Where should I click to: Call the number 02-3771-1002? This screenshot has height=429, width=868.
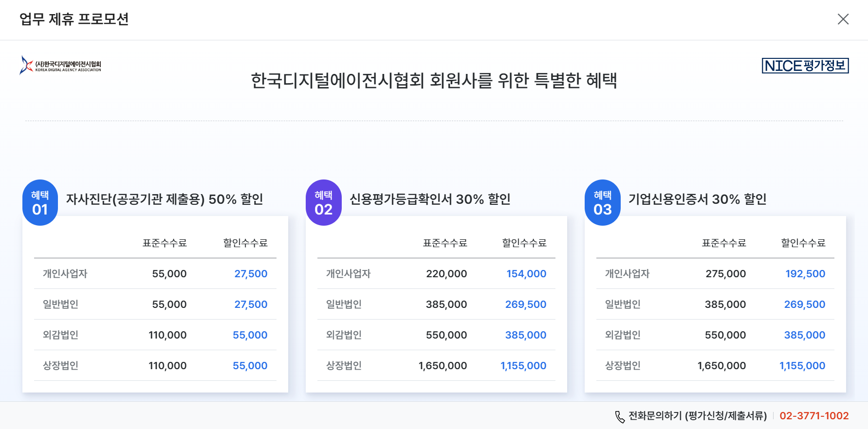(814, 416)
